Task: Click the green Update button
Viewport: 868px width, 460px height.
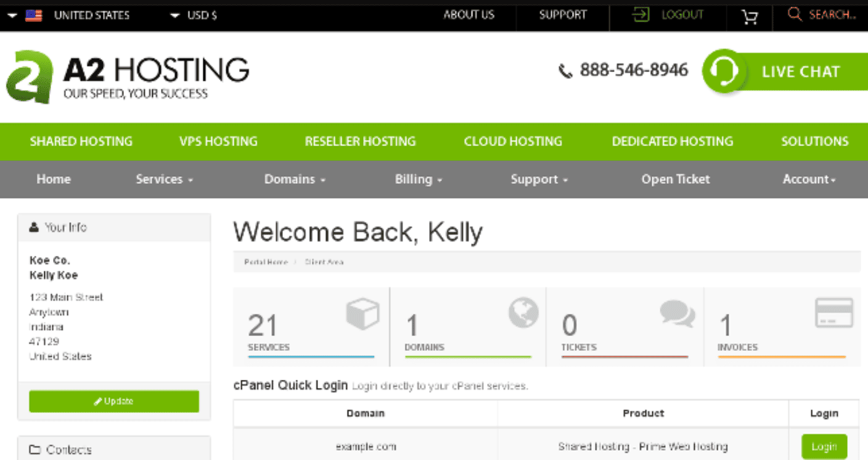Action: pyautogui.click(x=114, y=401)
